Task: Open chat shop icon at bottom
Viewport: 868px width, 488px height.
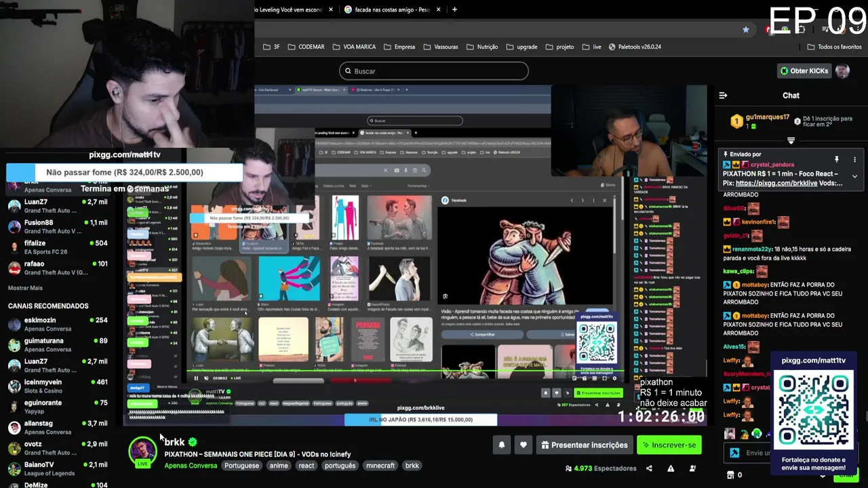Action: pos(730,475)
